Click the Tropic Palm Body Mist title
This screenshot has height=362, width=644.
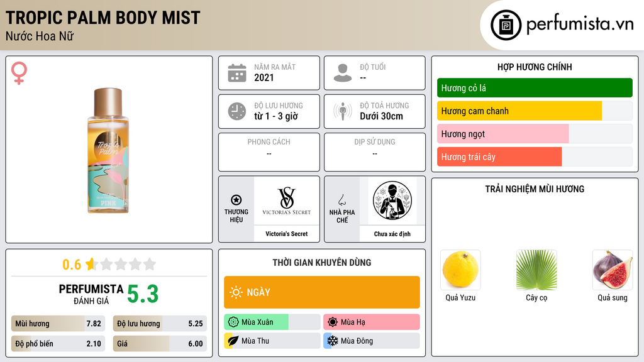(103, 18)
